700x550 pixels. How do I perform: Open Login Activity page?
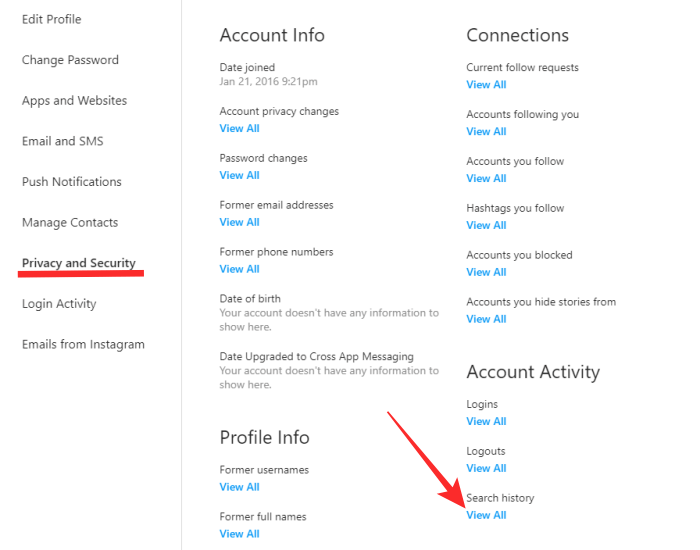point(59,304)
